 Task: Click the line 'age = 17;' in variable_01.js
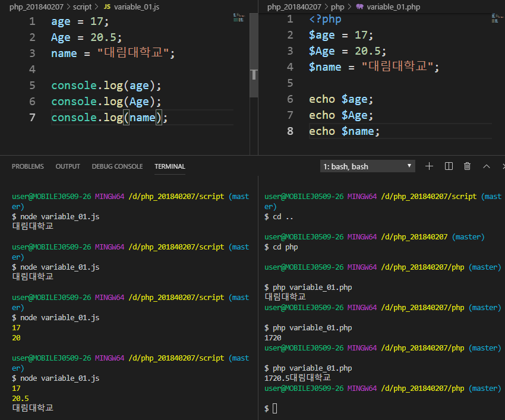coord(80,21)
